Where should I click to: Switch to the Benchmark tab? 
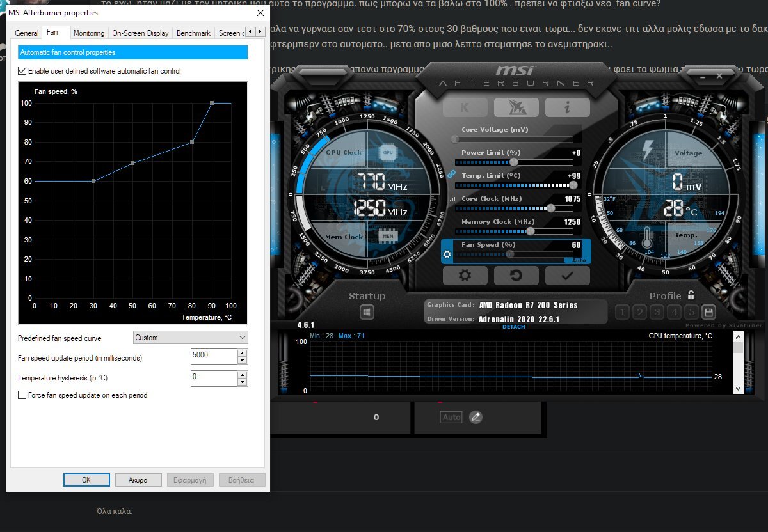tap(193, 33)
